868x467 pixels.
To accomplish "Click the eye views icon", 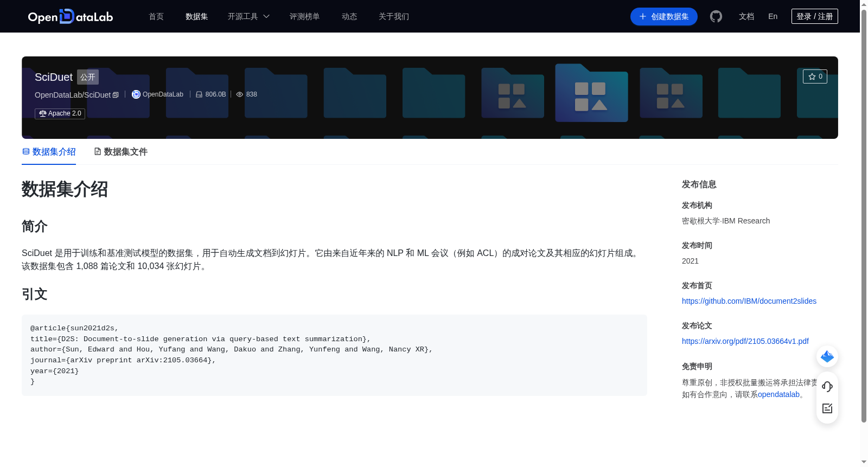I will [x=240, y=94].
